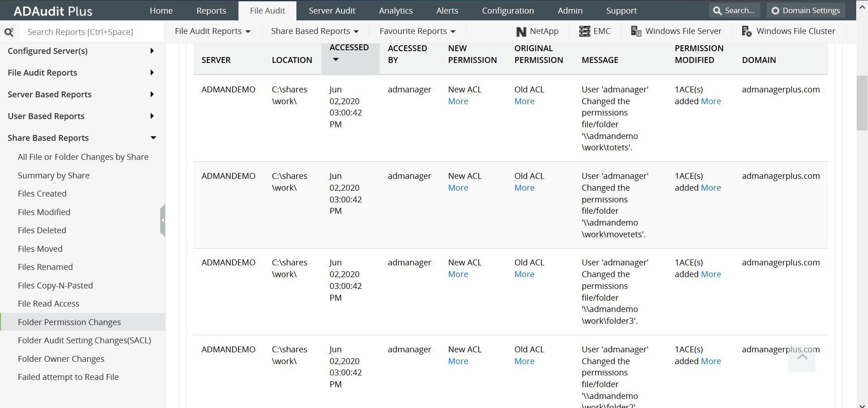Expand Configured Server(s) in the sidebar
868x408 pixels.
click(x=152, y=51)
